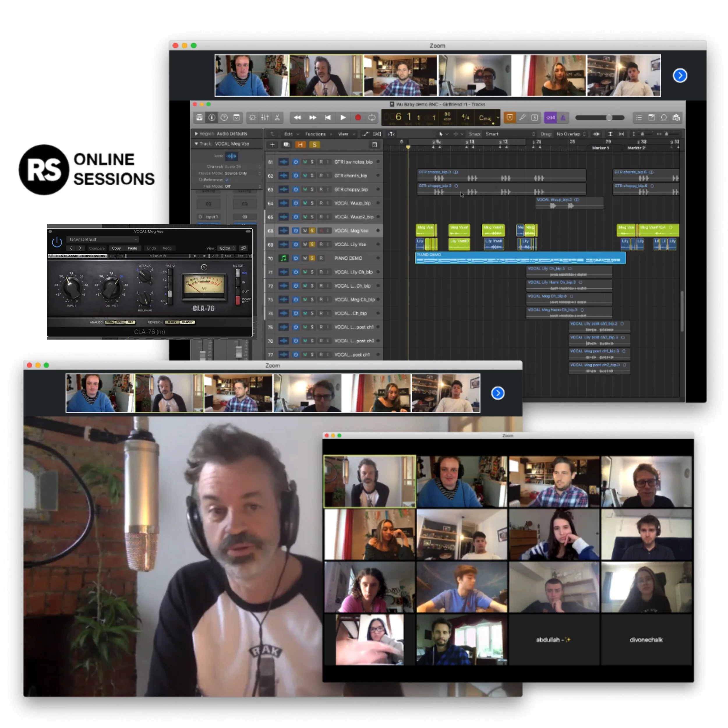
Task: Open the Snap mode Smart dropdown
Action: (492, 134)
